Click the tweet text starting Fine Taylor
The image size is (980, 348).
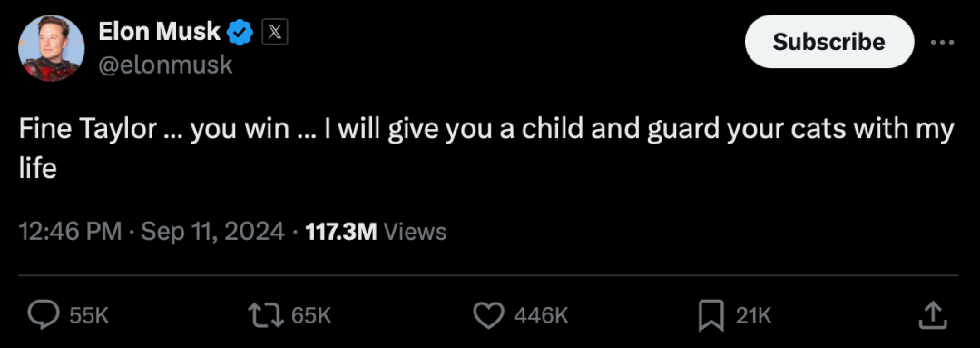pyautogui.click(x=486, y=148)
